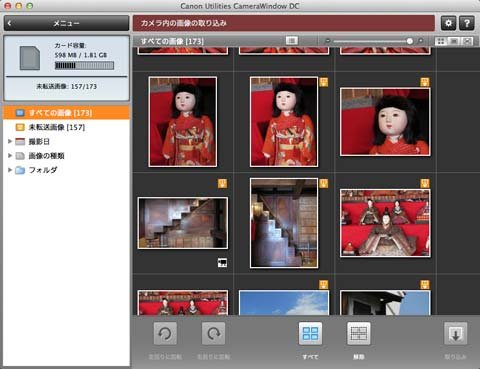Select 未転送画像 [157] in sidebar
Screen dimensions: 480x369
coord(66,127)
